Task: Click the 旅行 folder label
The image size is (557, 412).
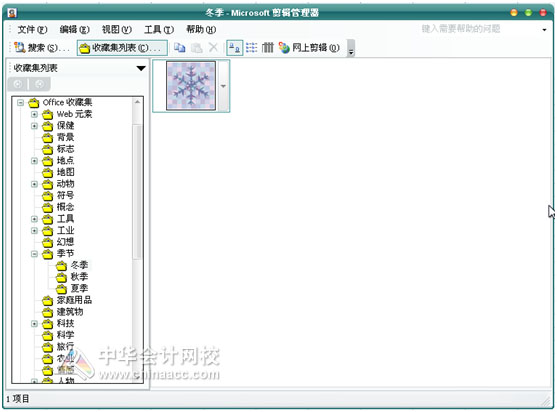Action: pyautogui.click(x=65, y=346)
